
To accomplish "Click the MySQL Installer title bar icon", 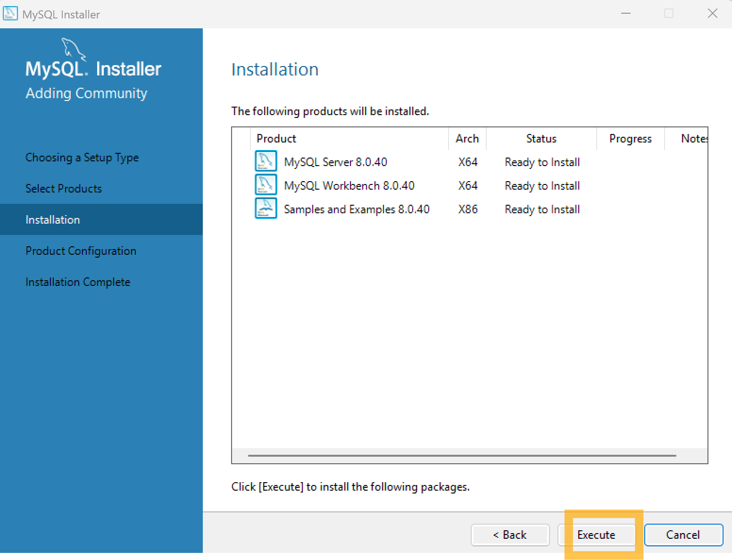I will pyautogui.click(x=10, y=14).
